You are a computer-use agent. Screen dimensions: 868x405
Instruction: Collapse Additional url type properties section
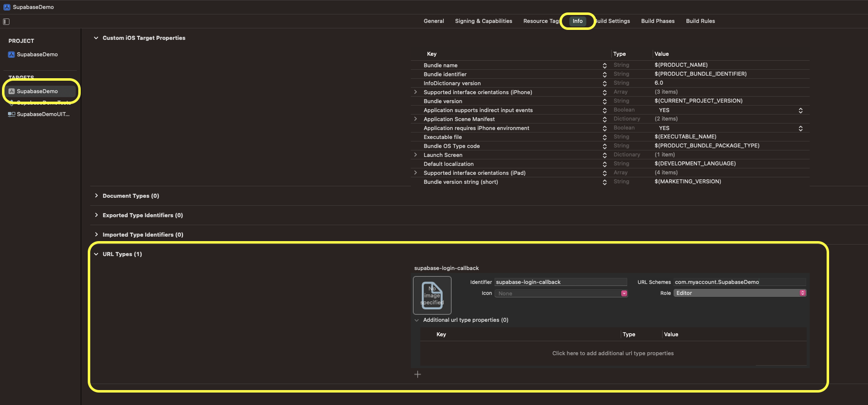(417, 320)
